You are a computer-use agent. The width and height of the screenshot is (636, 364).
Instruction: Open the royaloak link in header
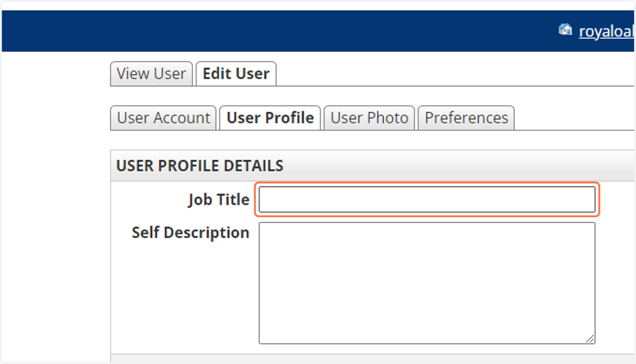607,31
